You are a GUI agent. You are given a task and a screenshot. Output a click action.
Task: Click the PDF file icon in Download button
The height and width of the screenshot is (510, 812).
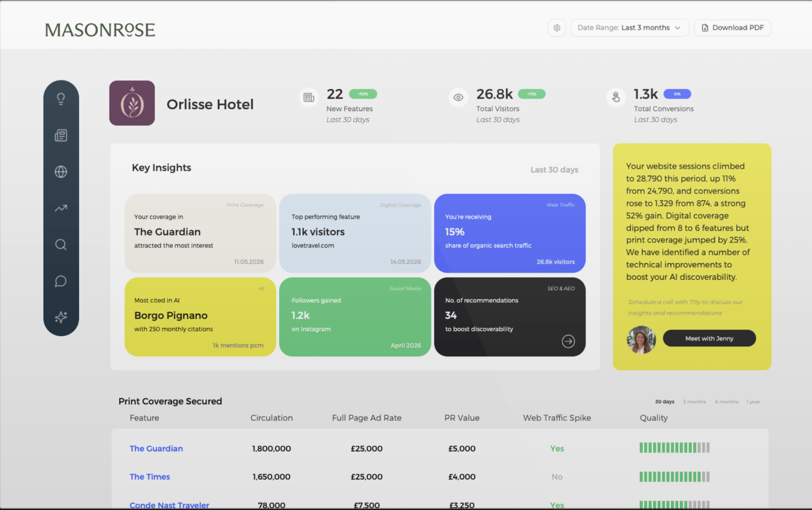(x=705, y=27)
